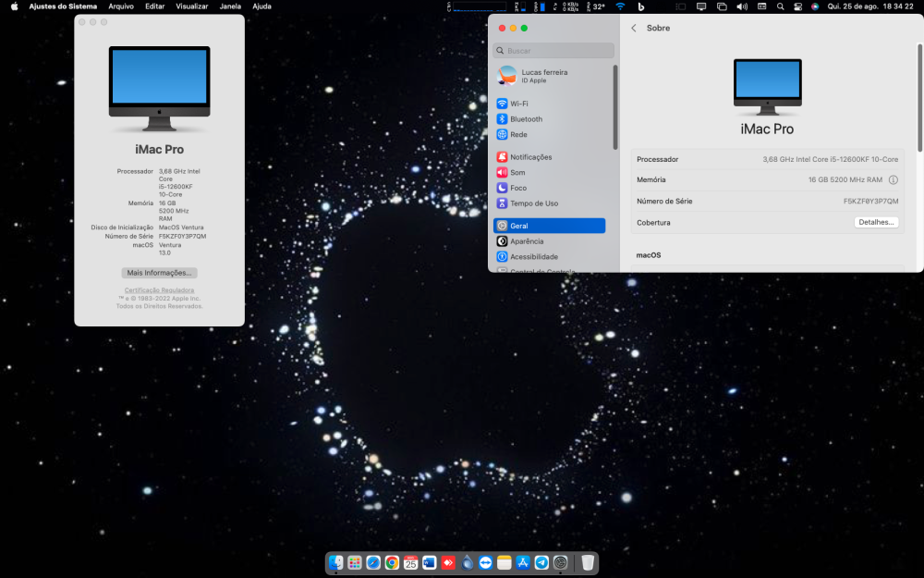Select Bluetooth in the settings sidebar
The width and height of the screenshot is (924, 578).
pos(549,118)
